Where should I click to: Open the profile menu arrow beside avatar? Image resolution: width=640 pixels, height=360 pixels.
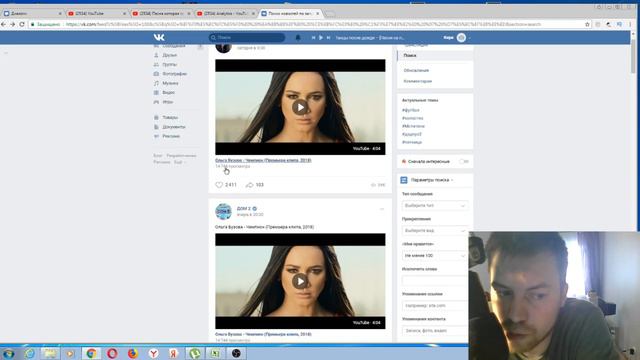tap(469, 38)
